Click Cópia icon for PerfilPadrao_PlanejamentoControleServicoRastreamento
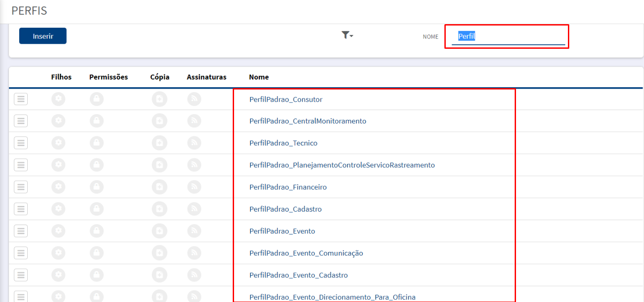The width and height of the screenshot is (644, 302). point(159,165)
